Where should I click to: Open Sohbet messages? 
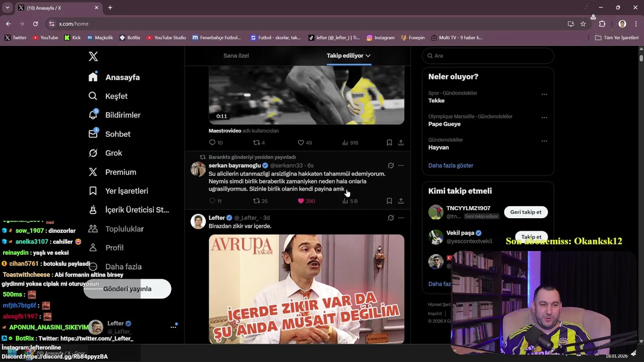tap(109, 134)
